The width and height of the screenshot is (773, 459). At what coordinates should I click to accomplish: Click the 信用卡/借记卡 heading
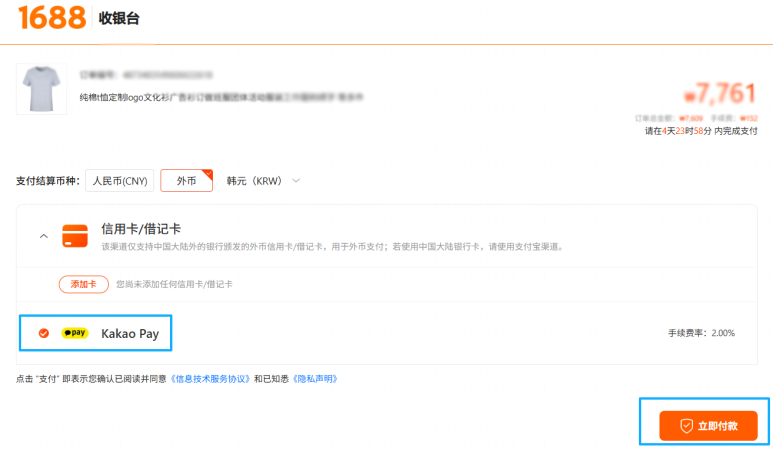point(141,229)
